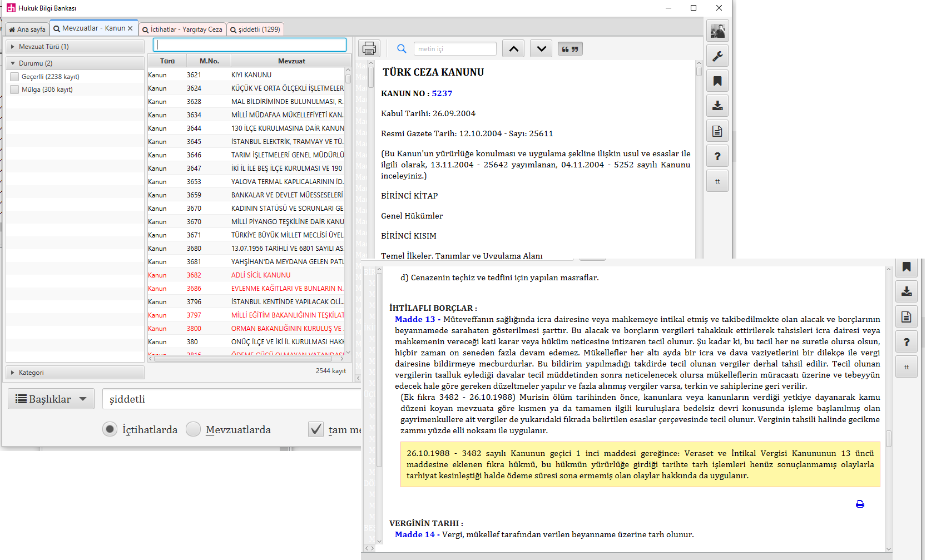Click download icon in lower document window

(907, 291)
